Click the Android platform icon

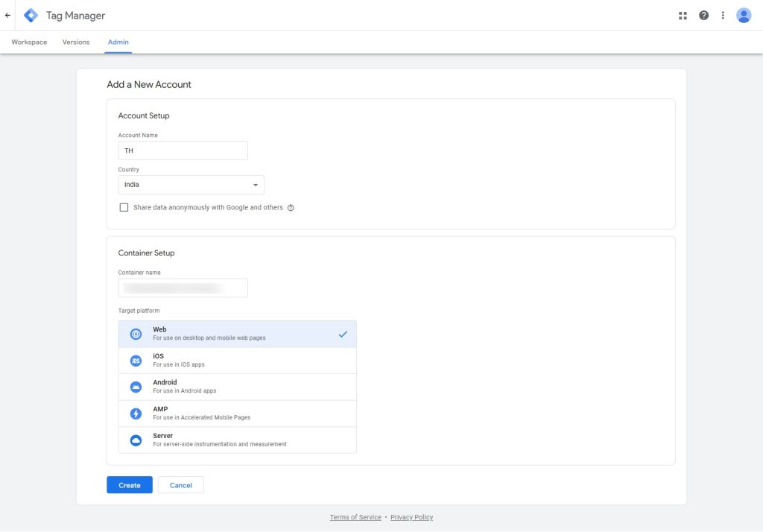coord(136,387)
